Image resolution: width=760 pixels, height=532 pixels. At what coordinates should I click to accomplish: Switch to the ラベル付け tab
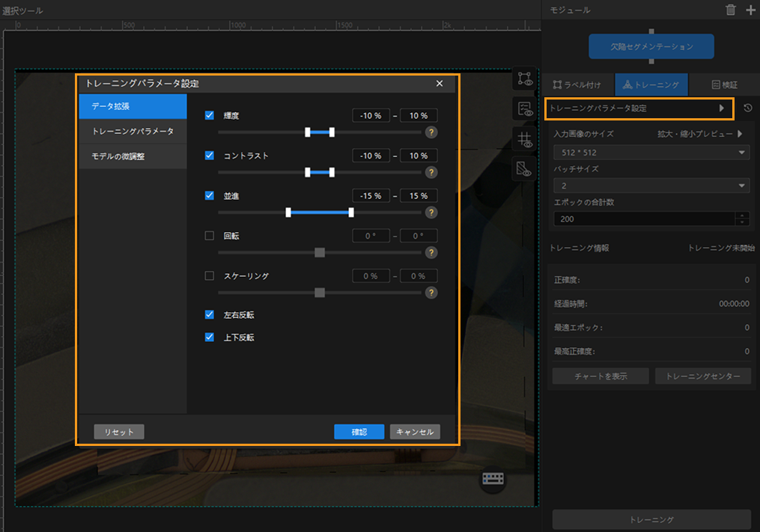coord(577,85)
